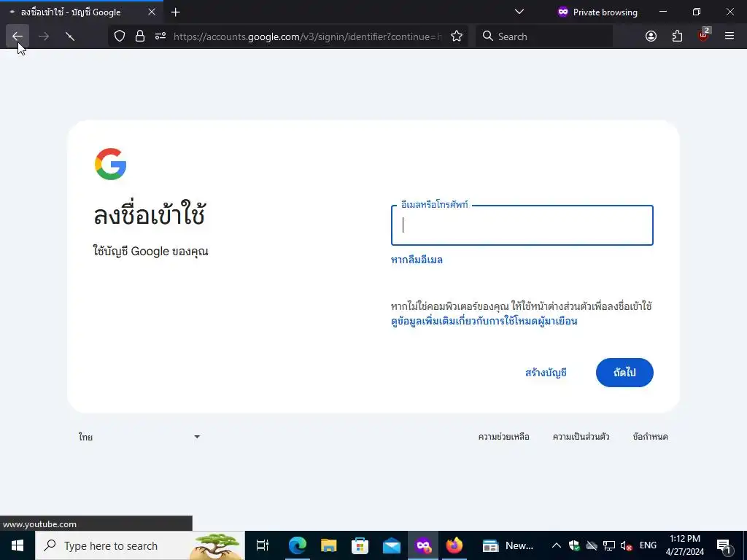Open the notification center icon
The width and height of the screenshot is (747, 560).
724,545
